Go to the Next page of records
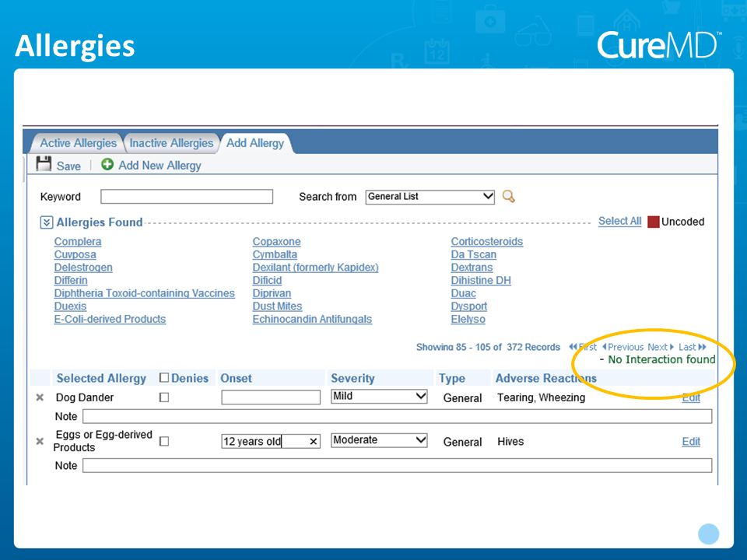Screen dimensions: 747x560 pos(661,347)
